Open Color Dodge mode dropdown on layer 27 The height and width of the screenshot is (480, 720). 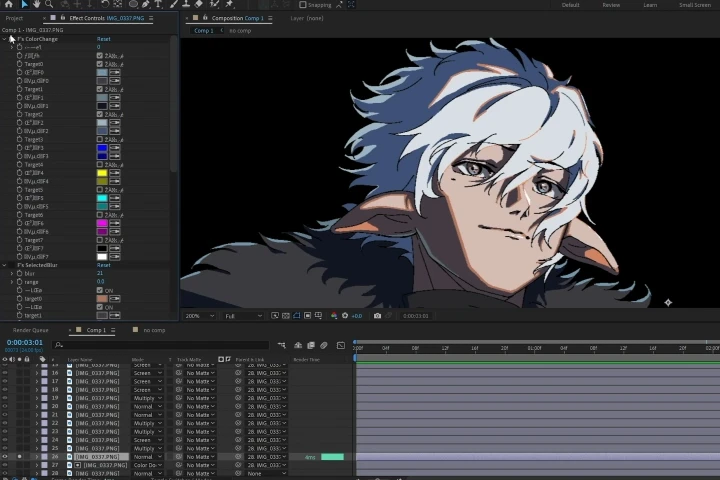147,465
